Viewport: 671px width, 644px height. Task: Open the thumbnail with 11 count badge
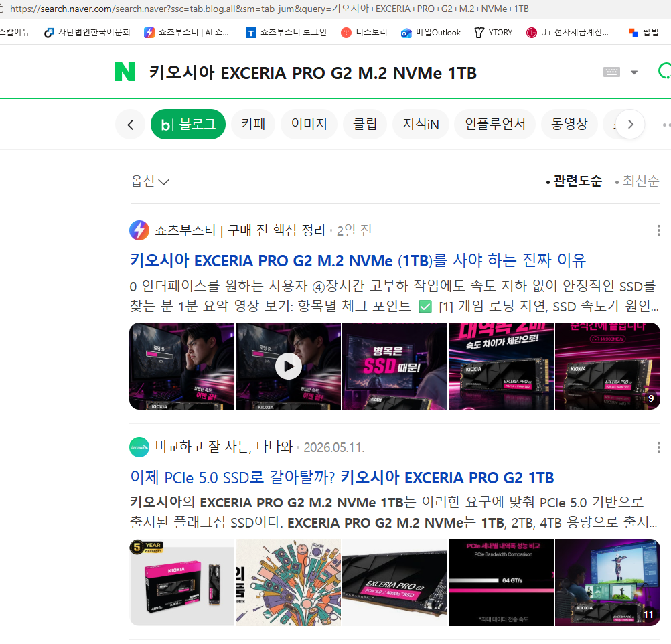pos(607,582)
